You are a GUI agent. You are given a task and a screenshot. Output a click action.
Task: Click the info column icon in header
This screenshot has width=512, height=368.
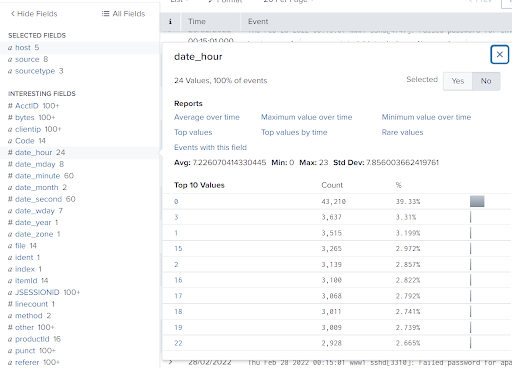pyautogui.click(x=170, y=22)
